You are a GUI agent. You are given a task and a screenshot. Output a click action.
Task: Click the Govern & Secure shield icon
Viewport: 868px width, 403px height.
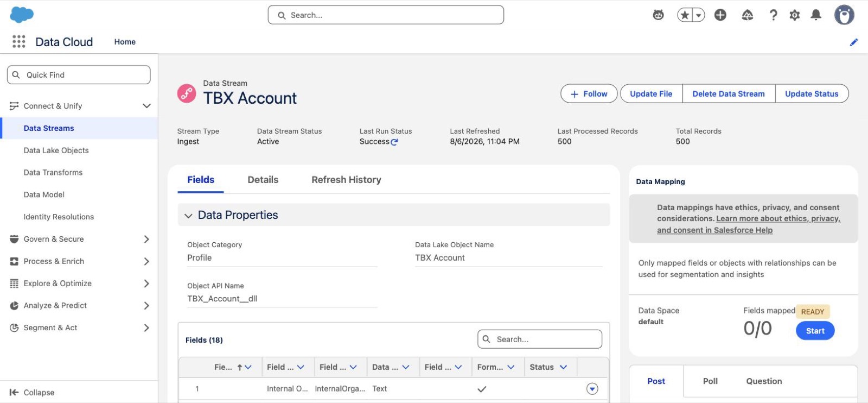(x=14, y=239)
